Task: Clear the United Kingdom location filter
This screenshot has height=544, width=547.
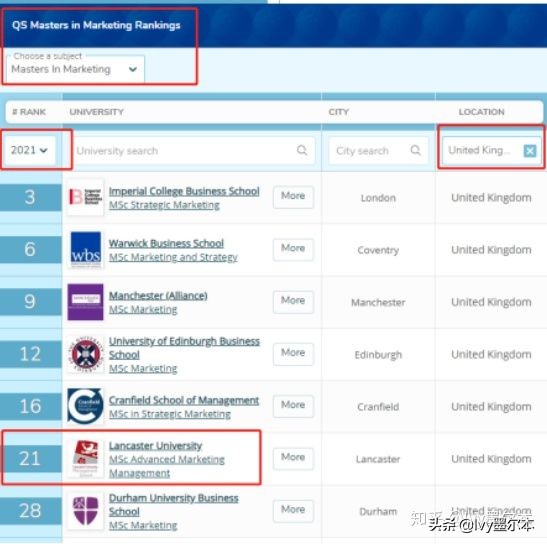Action: click(530, 151)
